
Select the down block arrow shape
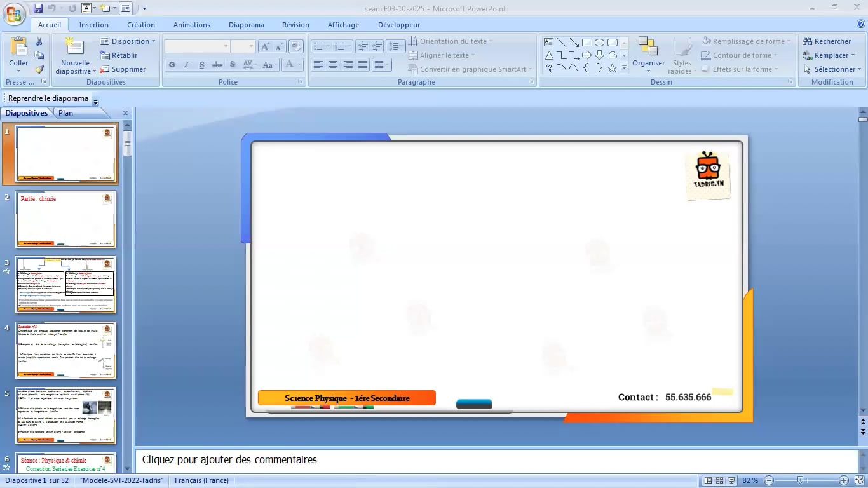coord(600,55)
